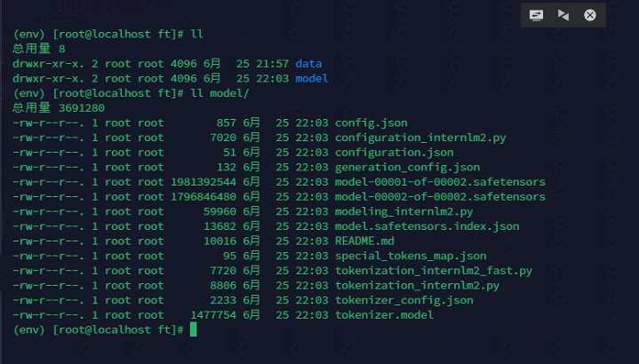Click the model.safetensors.index.json filename
This screenshot has width=639, height=364.
coord(427,226)
